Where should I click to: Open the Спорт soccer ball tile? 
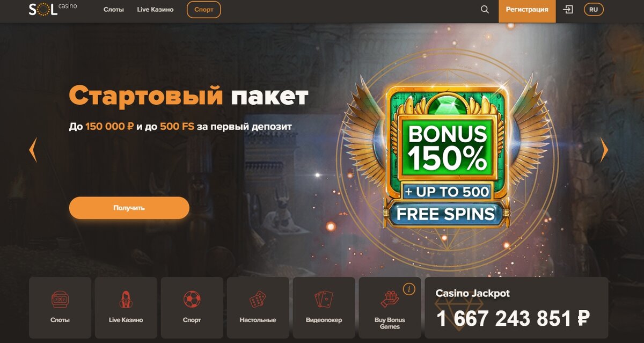[x=192, y=308]
